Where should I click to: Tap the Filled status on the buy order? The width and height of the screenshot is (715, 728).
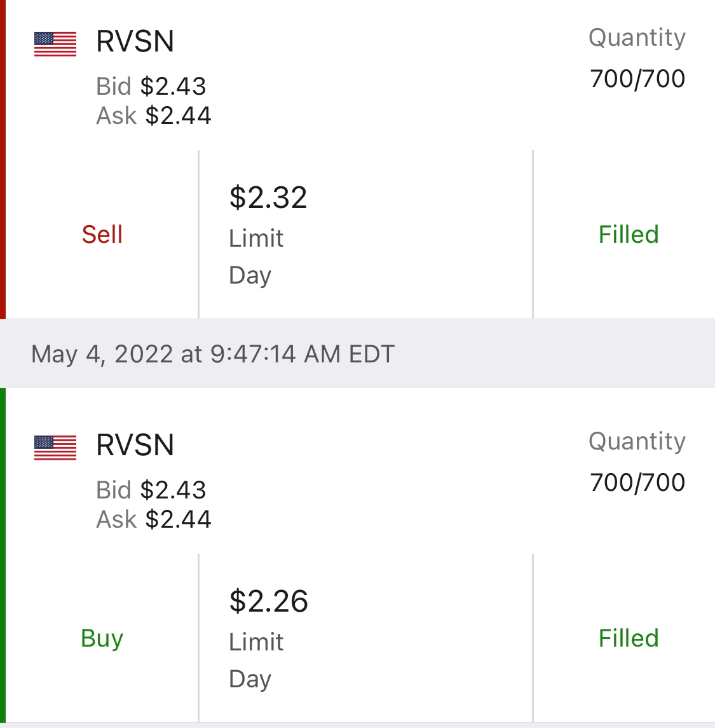(x=629, y=638)
